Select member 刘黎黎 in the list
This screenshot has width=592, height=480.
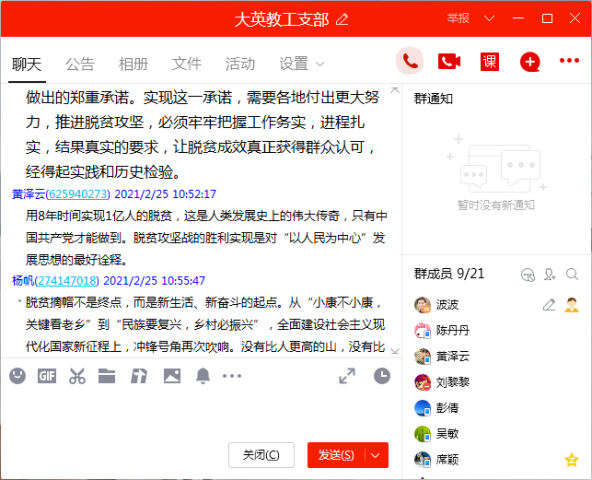(496, 382)
